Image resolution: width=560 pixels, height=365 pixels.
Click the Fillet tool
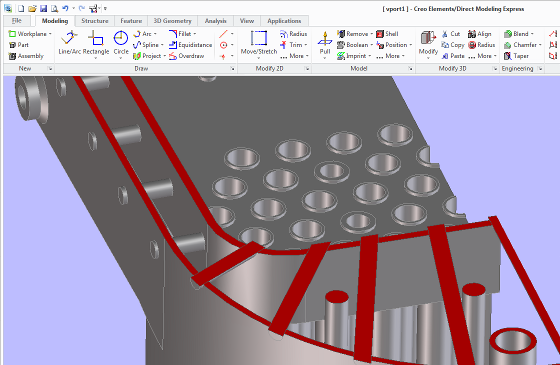point(181,34)
